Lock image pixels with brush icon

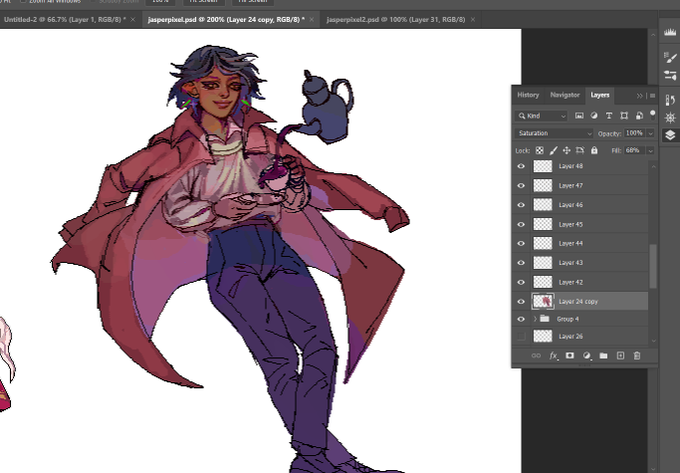(553, 150)
